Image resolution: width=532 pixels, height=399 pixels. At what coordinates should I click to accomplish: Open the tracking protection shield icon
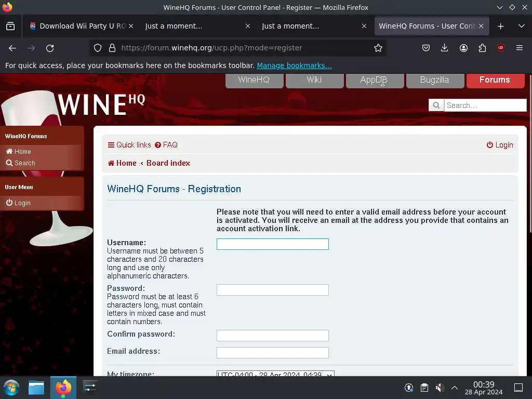coord(98,48)
